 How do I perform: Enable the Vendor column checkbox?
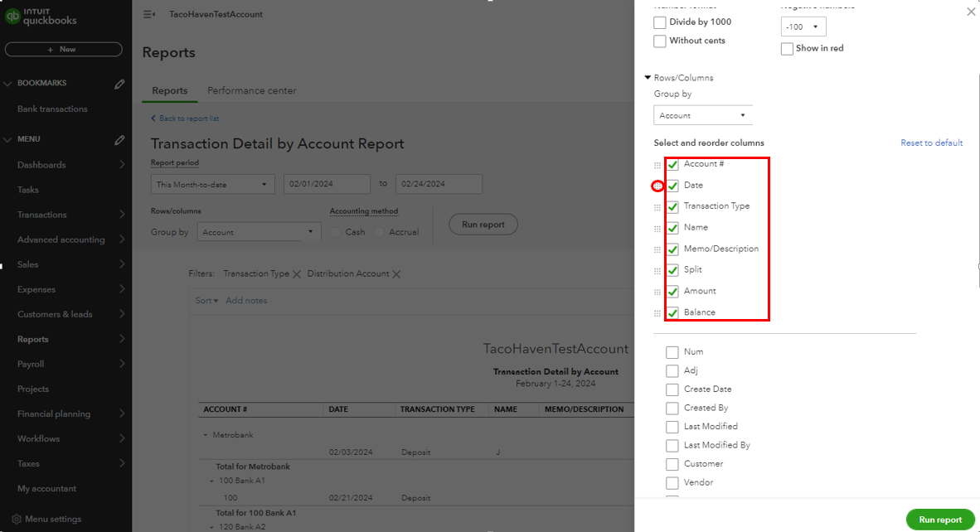click(x=672, y=483)
